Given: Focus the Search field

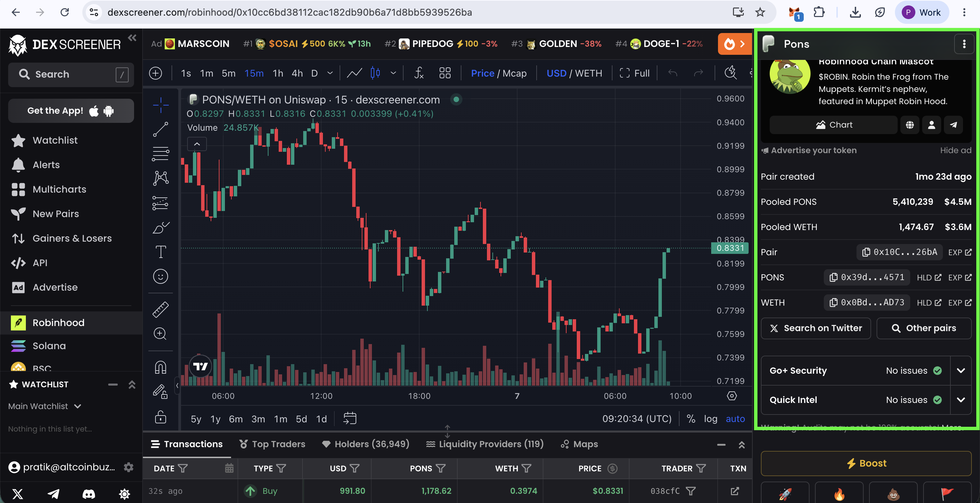Looking at the screenshot, I should [71, 74].
